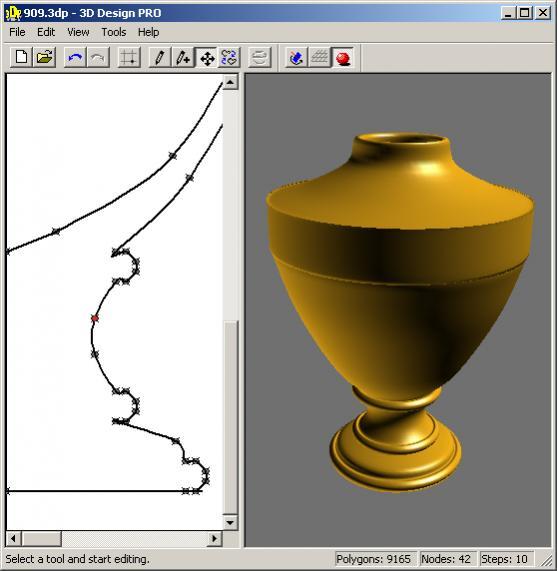Click the application icon in title bar
The height and width of the screenshot is (571, 557).
13,13
